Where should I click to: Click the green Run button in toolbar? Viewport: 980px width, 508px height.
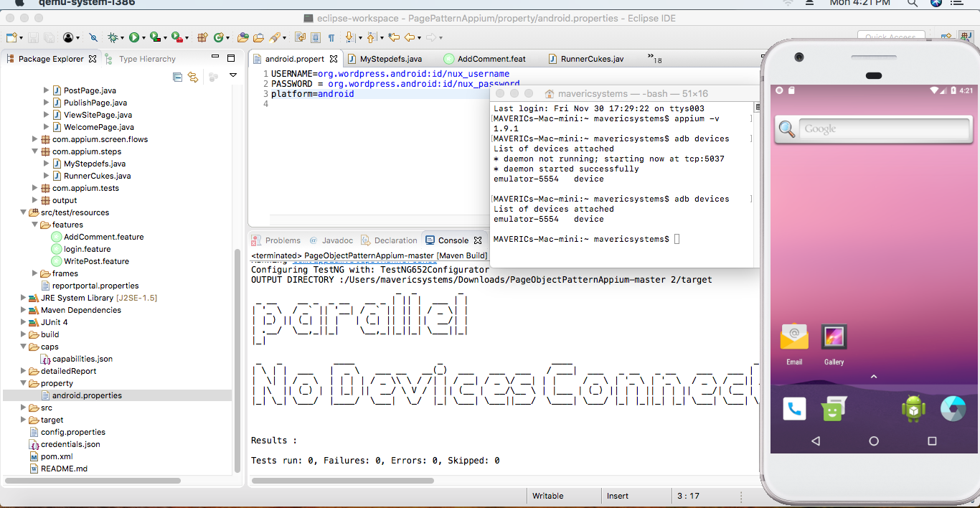click(x=133, y=37)
